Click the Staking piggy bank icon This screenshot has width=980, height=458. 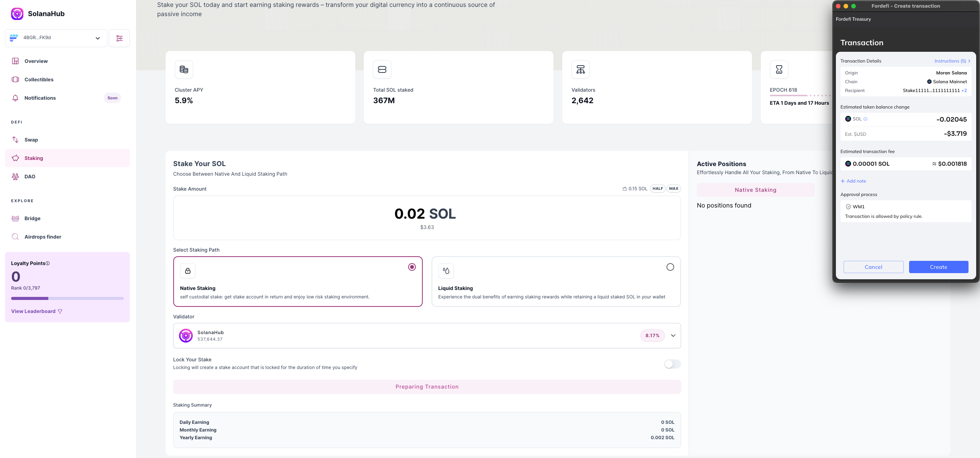[x=15, y=158]
